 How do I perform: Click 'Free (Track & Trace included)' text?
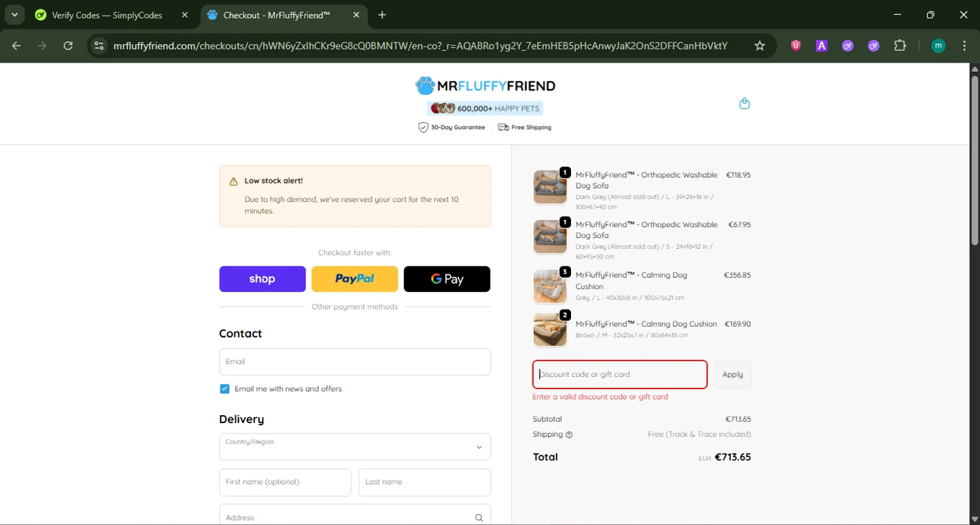click(x=700, y=434)
